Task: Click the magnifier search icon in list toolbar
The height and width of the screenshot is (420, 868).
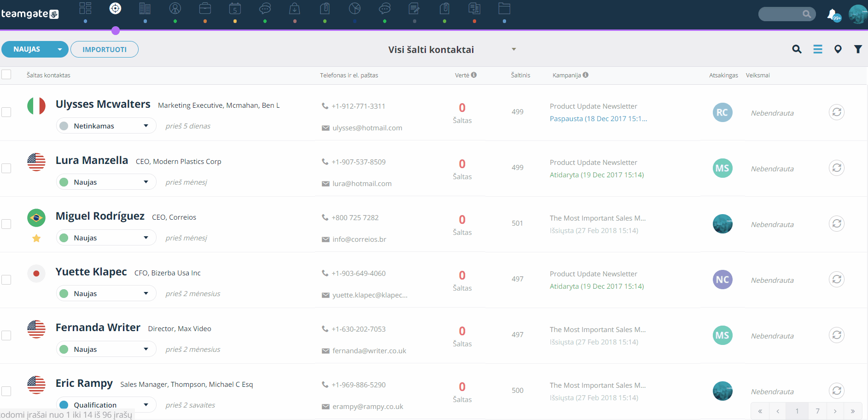Action: 797,49
